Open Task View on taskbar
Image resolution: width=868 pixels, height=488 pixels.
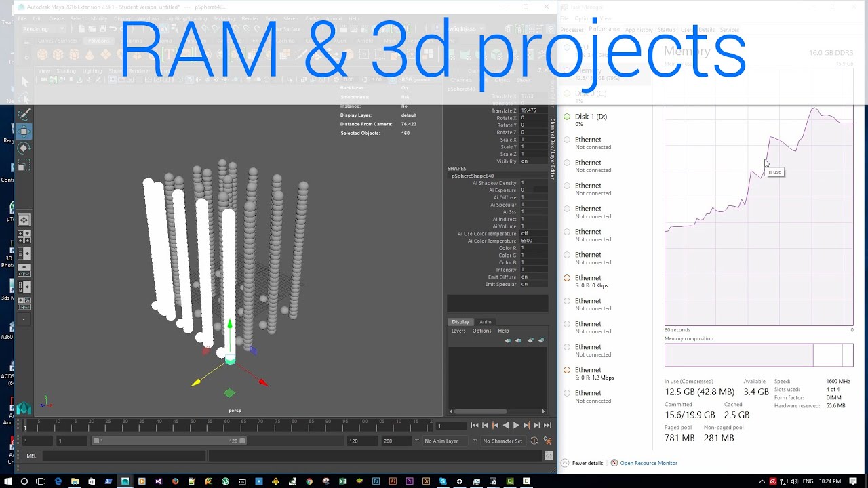41,481
